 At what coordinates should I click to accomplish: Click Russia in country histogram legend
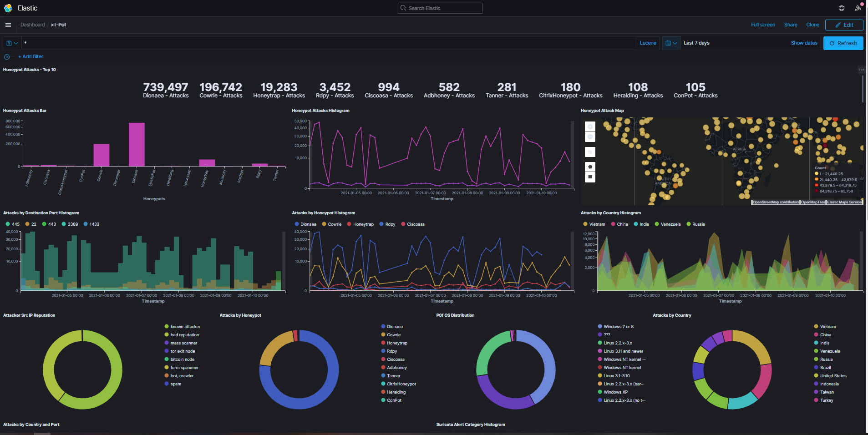click(695, 224)
